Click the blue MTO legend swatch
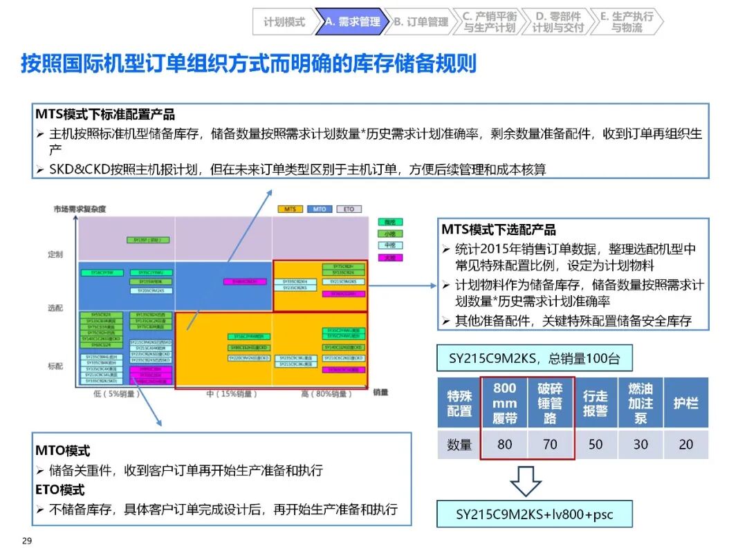Image resolution: width=747 pixels, height=560 pixels. click(x=319, y=209)
